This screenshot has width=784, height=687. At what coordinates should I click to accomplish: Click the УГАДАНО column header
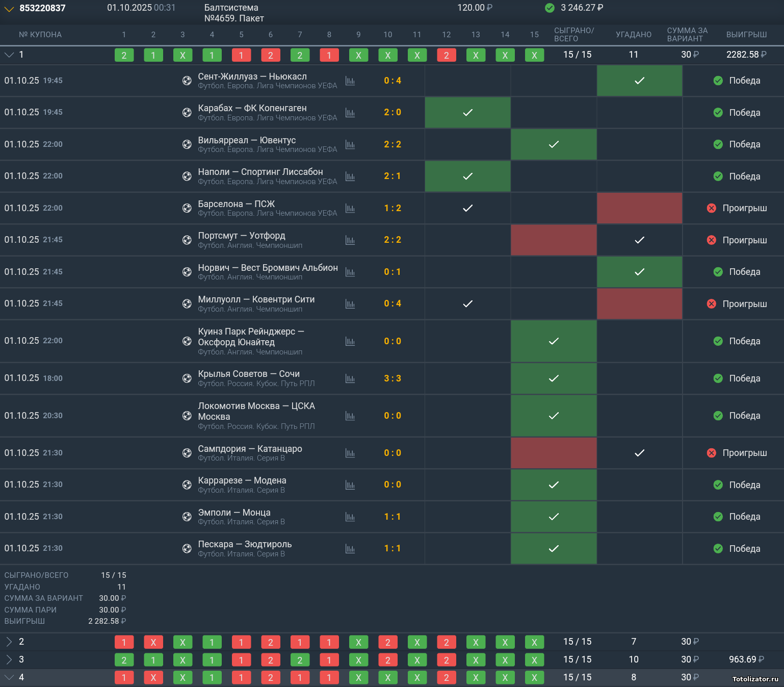[633, 35]
